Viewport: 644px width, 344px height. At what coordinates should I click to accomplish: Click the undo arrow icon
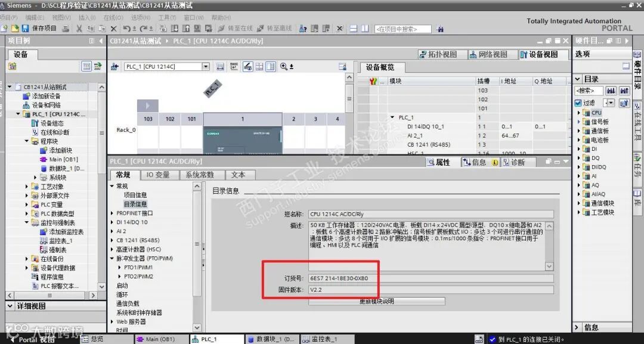pos(127,29)
